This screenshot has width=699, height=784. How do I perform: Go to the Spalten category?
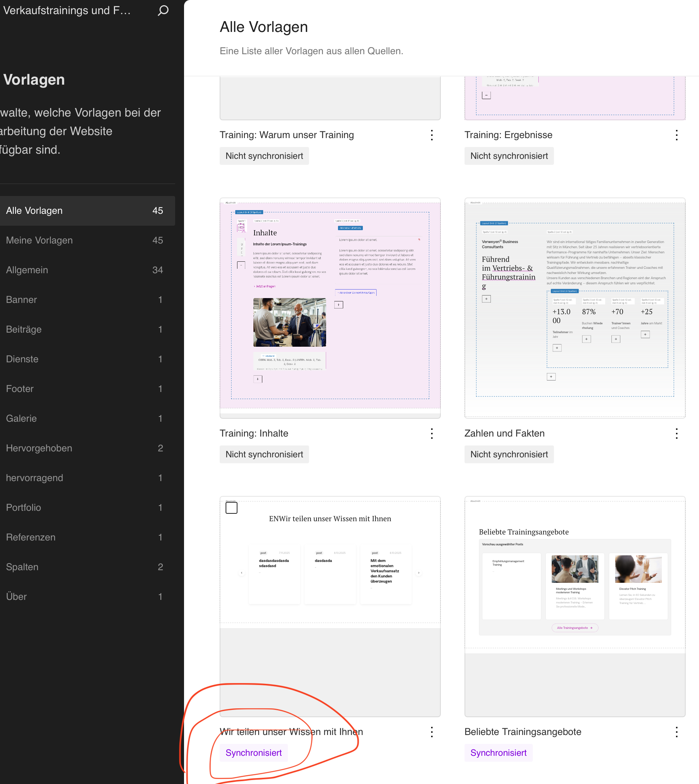tap(87, 567)
